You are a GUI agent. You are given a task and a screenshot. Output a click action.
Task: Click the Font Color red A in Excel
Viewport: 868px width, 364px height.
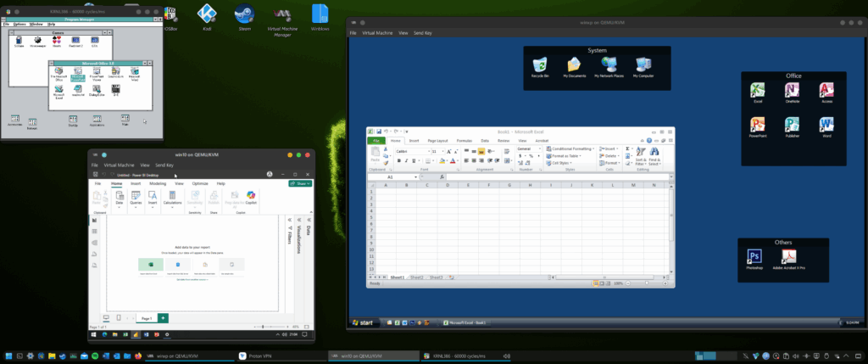[x=453, y=160]
